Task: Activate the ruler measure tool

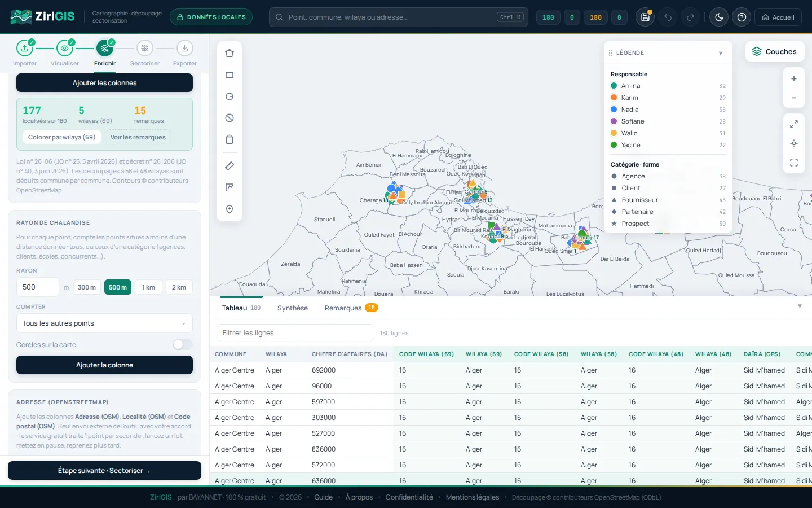Action: pyautogui.click(x=230, y=166)
